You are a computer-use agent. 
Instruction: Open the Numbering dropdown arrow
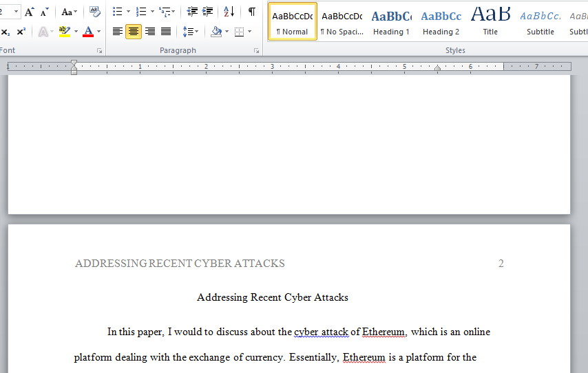pyautogui.click(x=152, y=12)
